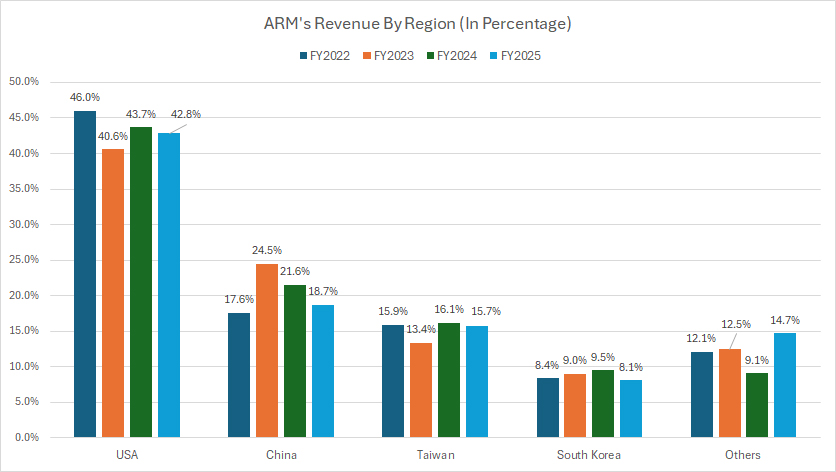The image size is (836, 472).
Task: Click the 5.0% y-axis tick label
Action: click(x=27, y=402)
